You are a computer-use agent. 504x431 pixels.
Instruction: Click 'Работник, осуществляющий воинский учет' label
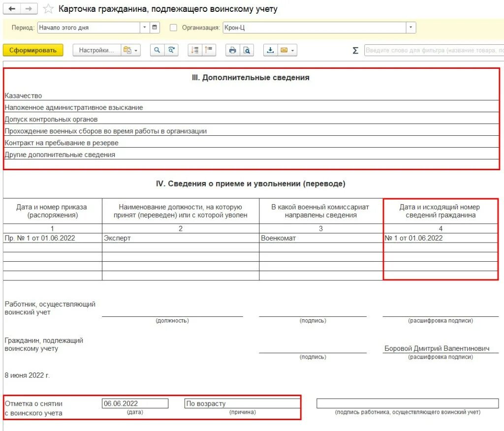pyautogui.click(x=50, y=308)
